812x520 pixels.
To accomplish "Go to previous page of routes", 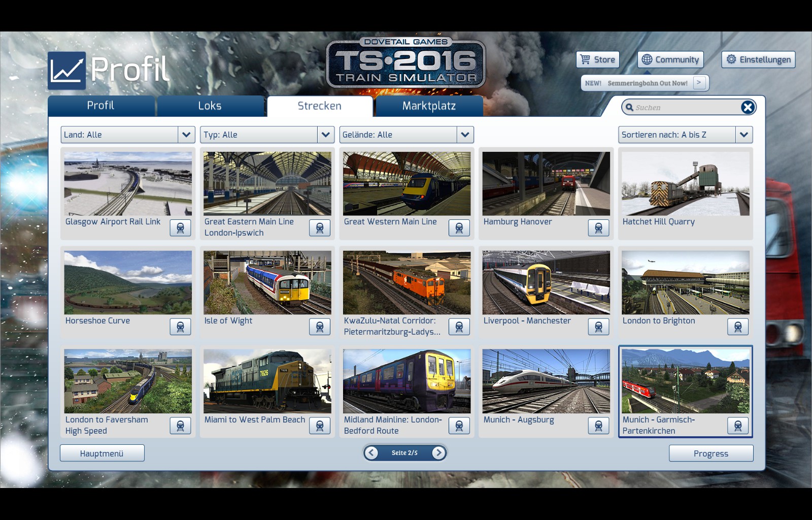I will click(371, 452).
